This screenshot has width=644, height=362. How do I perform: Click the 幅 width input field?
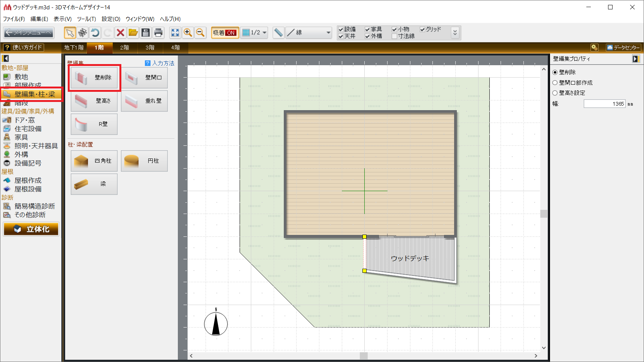[604, 104]
